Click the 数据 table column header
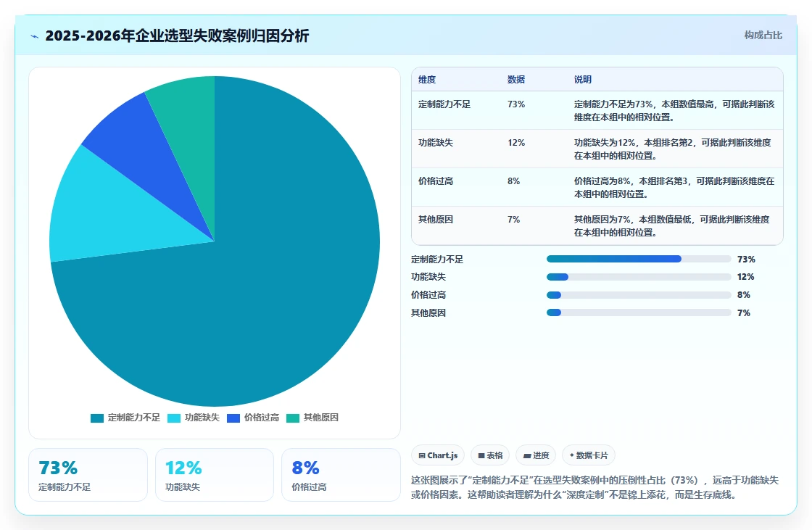 click(516, 80)
